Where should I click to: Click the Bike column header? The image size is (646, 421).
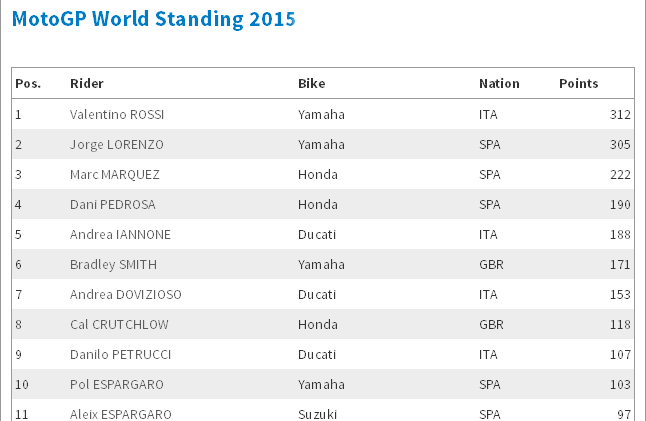(311, 84)
